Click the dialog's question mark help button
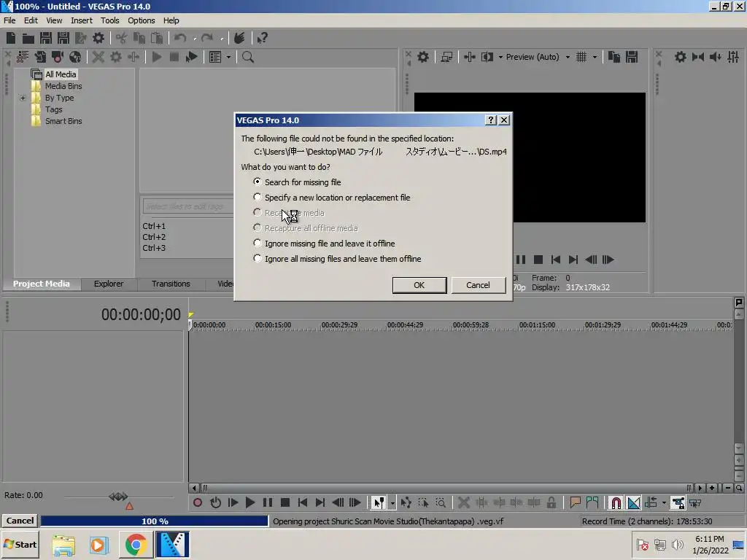The height and width of the screenshot is (560, 747). [x=491, y=120]
